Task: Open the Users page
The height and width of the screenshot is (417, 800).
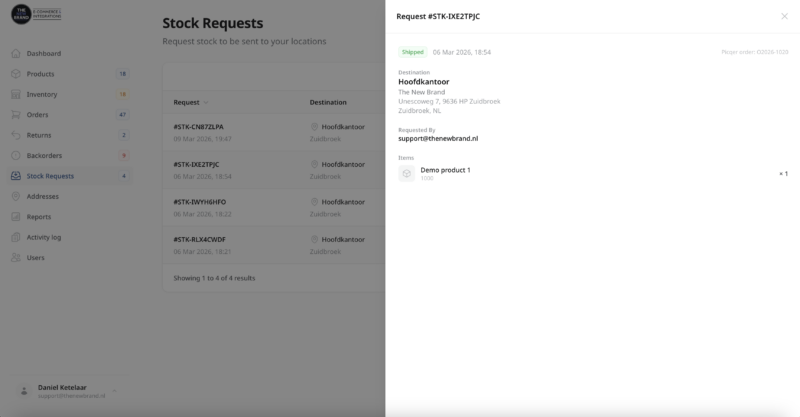Action: (69, 257)
